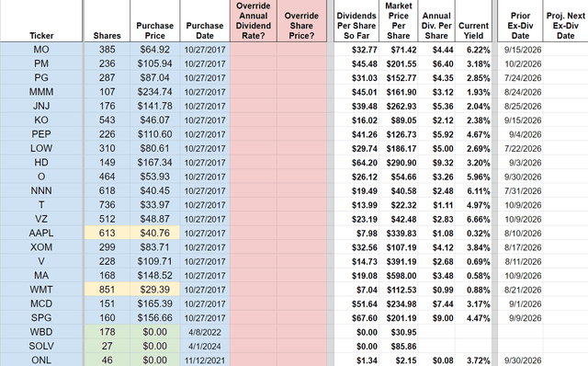Select current yield 0.32% for AAPL
Screen dimensions: 588x366
[473, 233]
